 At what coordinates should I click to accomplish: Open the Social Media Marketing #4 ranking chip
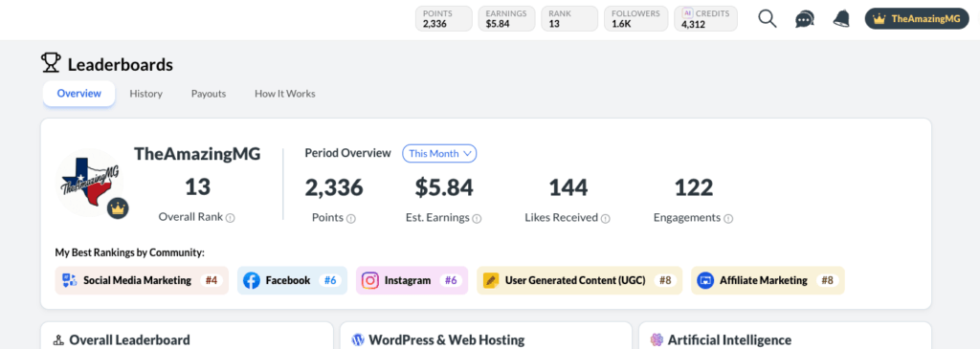(x=142, y=280)
